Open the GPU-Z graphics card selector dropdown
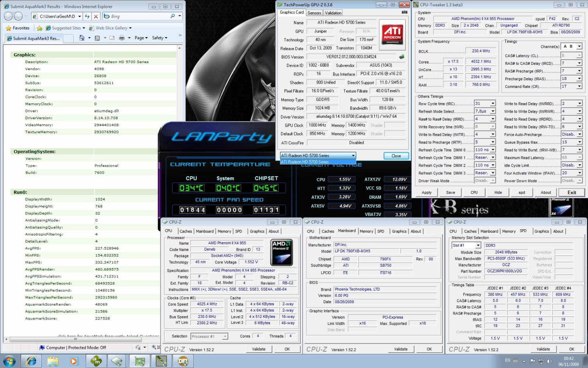 pos(353,155)
